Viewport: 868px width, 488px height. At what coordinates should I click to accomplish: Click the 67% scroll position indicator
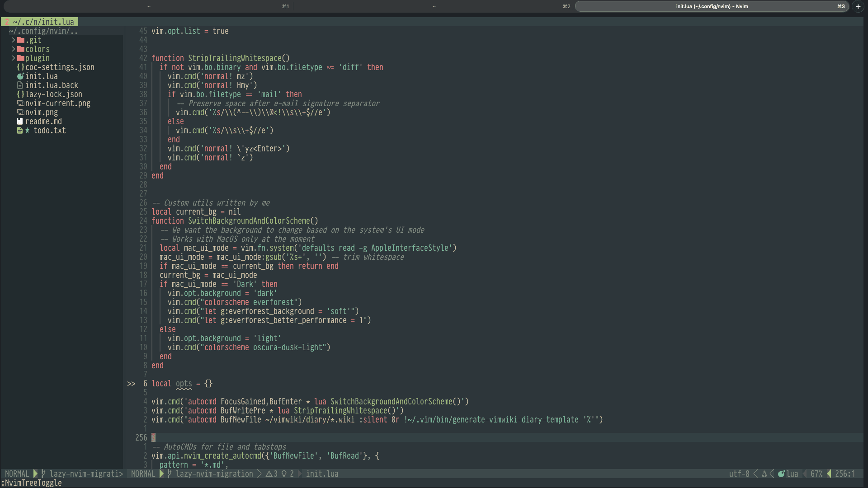(x=816, y=474)
